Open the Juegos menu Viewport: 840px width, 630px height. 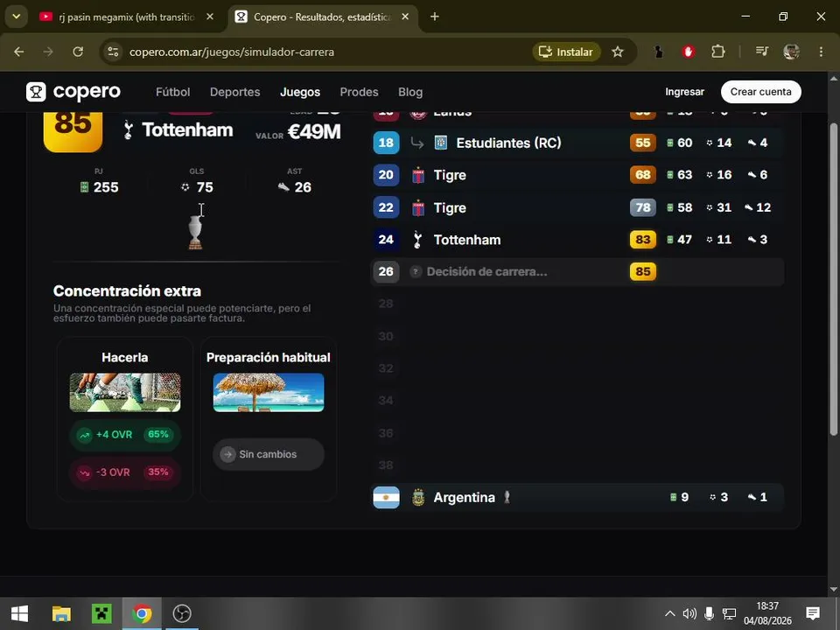pos(300,92)
